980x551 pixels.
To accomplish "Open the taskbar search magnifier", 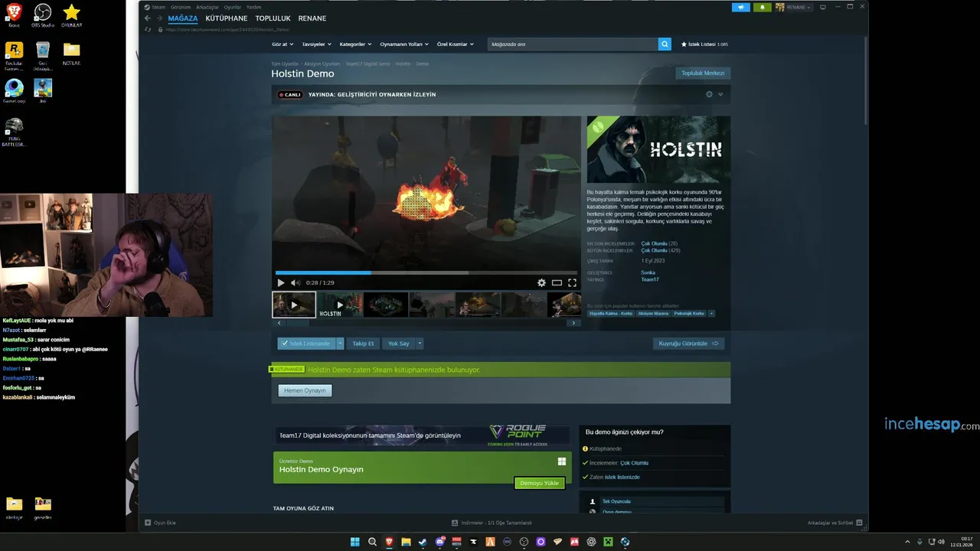I will pos(372,542).
